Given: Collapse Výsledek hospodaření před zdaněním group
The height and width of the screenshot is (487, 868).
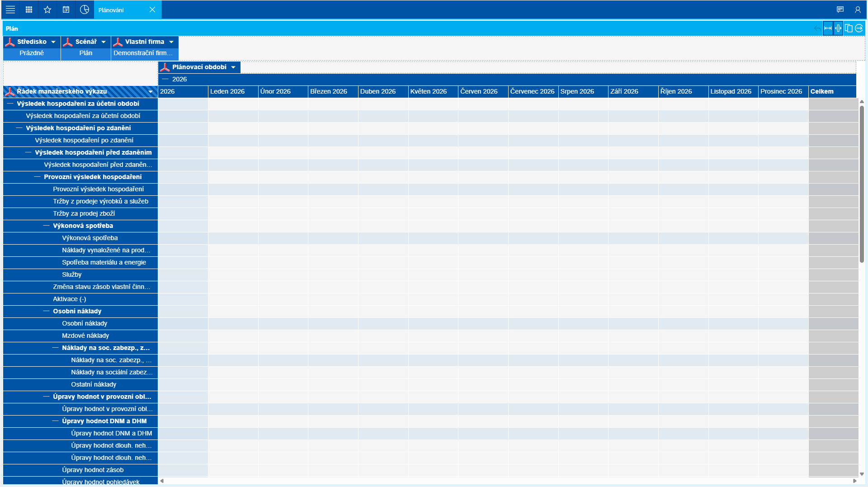Looking at the screenshot, I should coord(28,152).
